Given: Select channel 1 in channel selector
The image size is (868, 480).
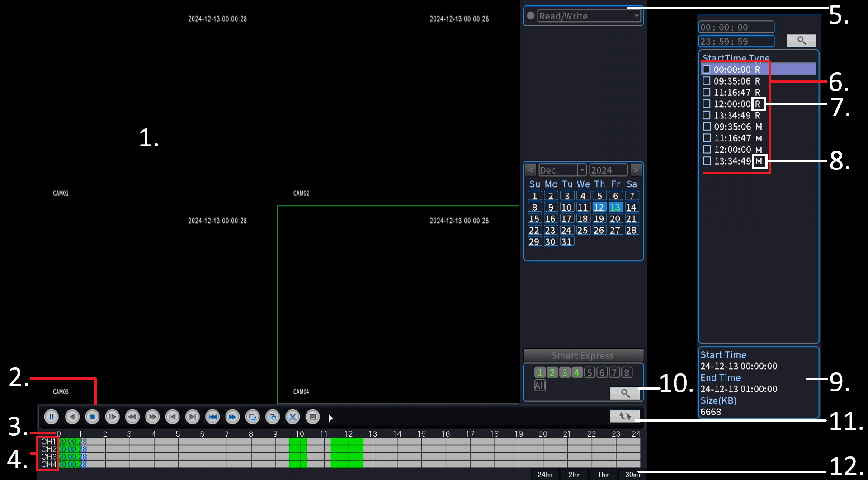Looking at the screenshot, I should [x=540, y=372].
